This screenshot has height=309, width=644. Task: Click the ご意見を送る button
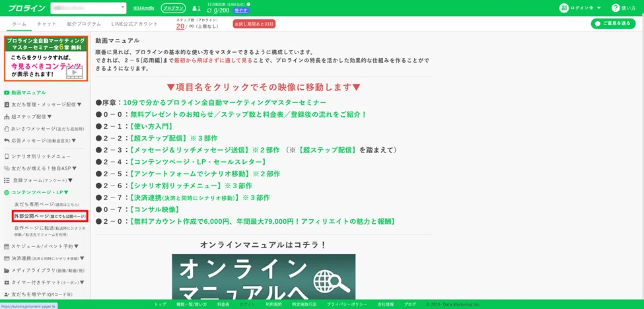click(x=613, y=24)
